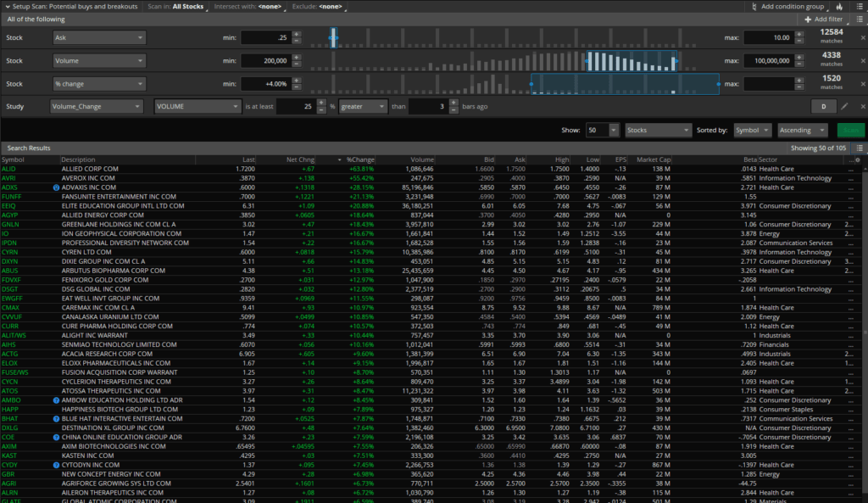Sort results by the Net Chng column header

(x=300, y=159)
